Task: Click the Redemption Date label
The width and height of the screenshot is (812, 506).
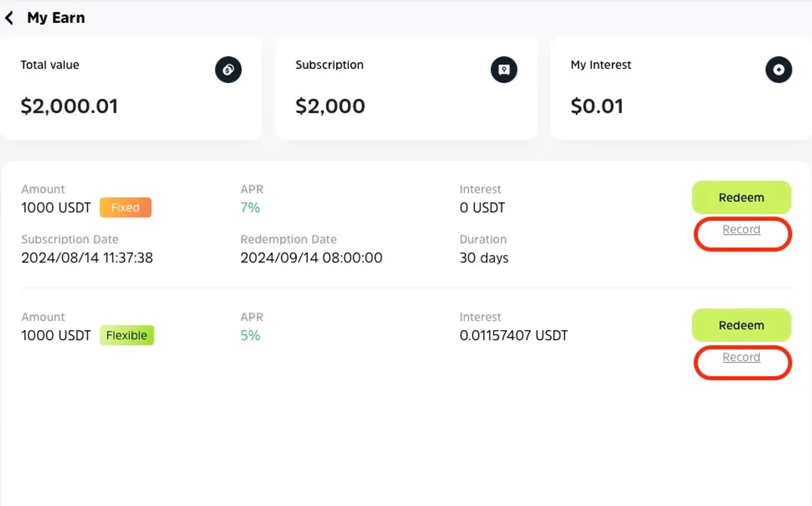Action: pos(288,239)
